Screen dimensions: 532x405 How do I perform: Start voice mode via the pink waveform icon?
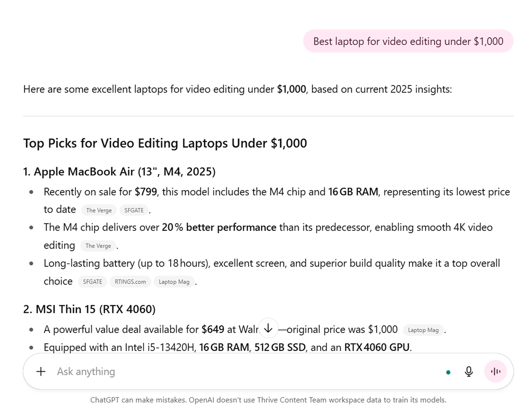coord(495,371)
